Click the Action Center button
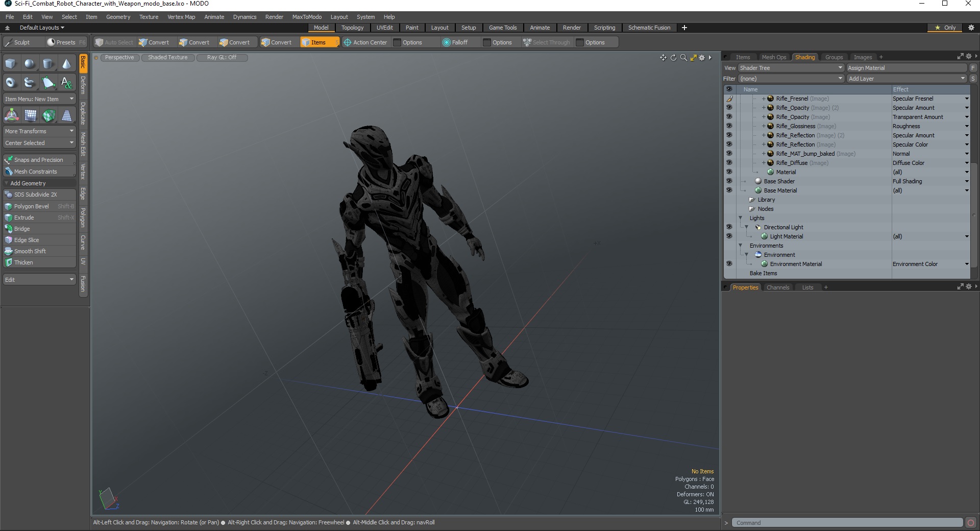The width and height of the screenshot is (980, 531). pyautogui.click(x=365, y=42)
